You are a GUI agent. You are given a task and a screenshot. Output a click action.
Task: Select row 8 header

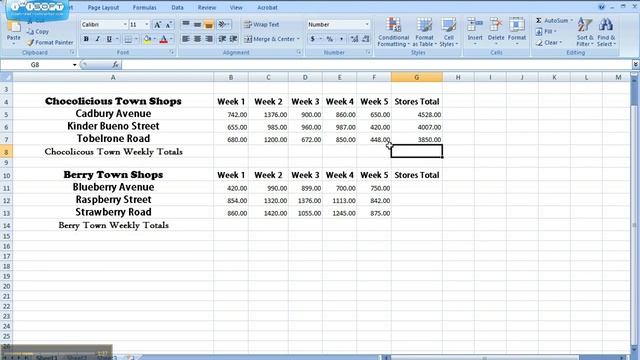[6, 152]
